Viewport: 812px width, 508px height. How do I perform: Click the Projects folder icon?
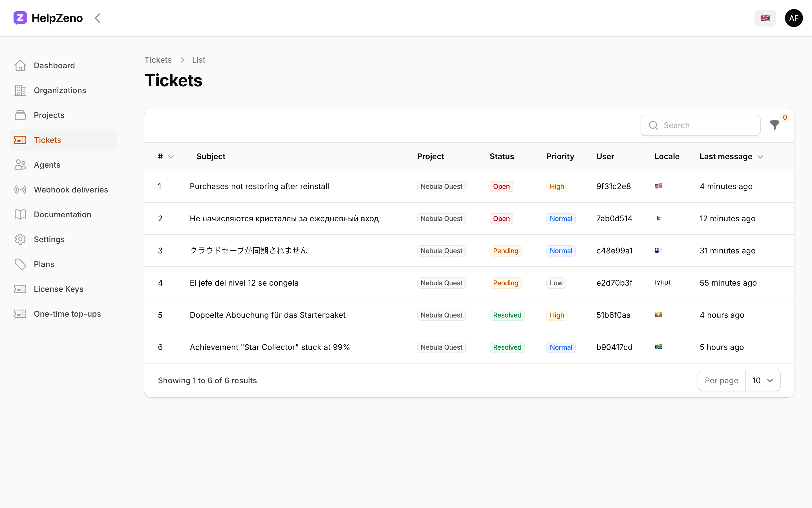coord(20,115)
